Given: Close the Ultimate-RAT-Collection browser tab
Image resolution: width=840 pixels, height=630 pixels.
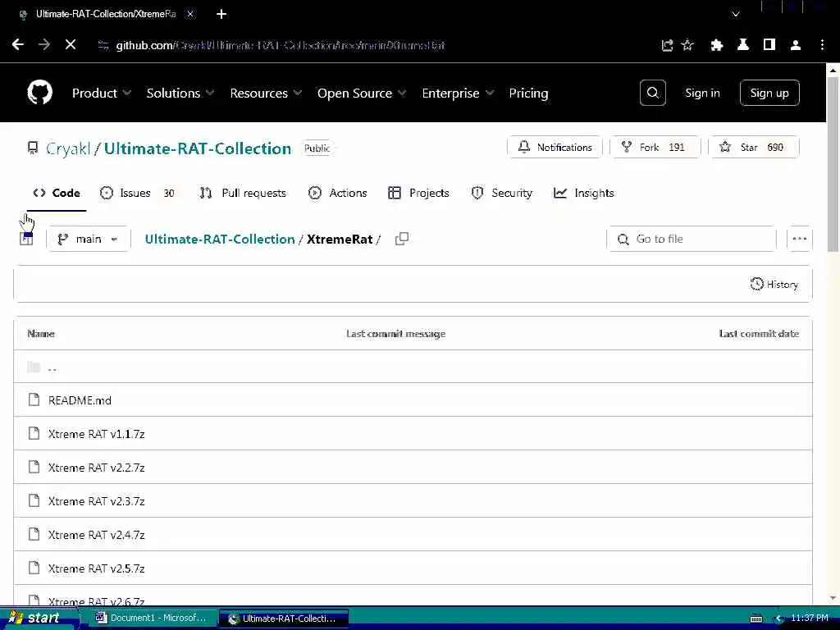Looking at the screenshot, I should point(190,15).
